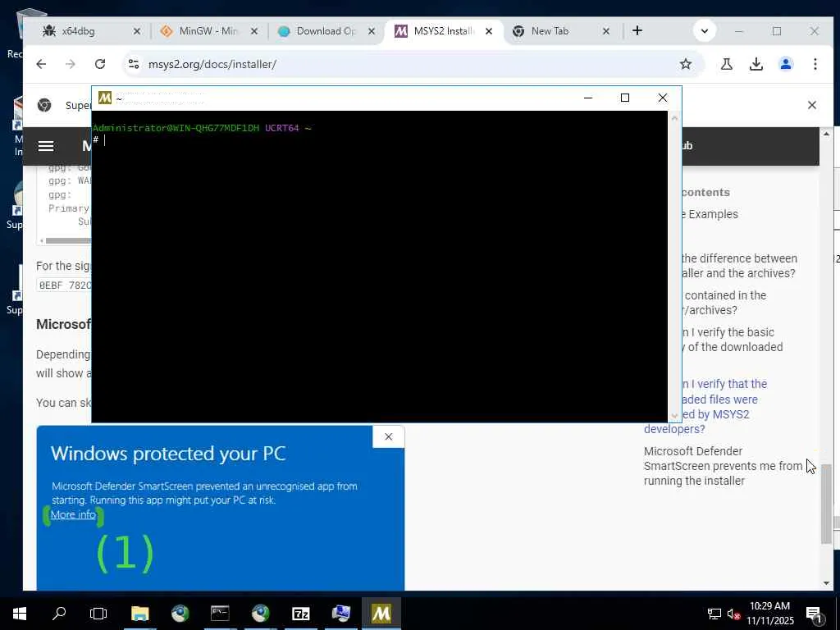The height and width of the screenshot is (630, 840).
Task: Close the New Tab tab
Action: coord(606,32)
